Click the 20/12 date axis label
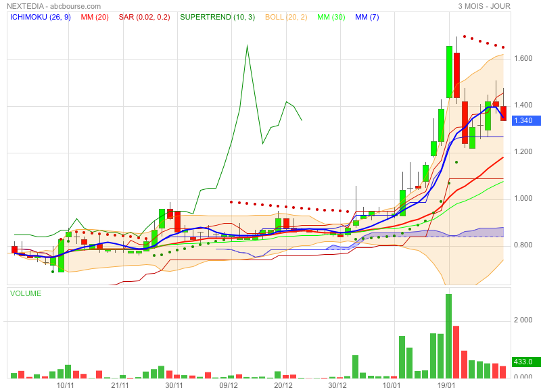 click(x=283, y=385)
